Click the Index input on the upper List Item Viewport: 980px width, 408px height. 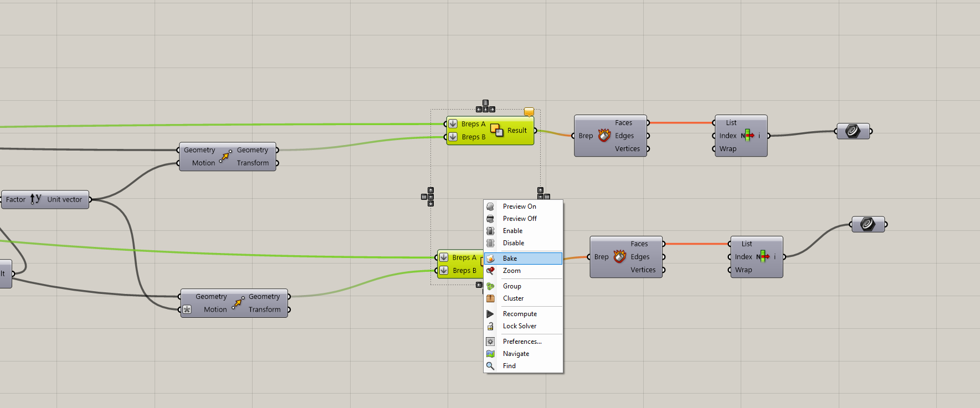tap(728, 136)
